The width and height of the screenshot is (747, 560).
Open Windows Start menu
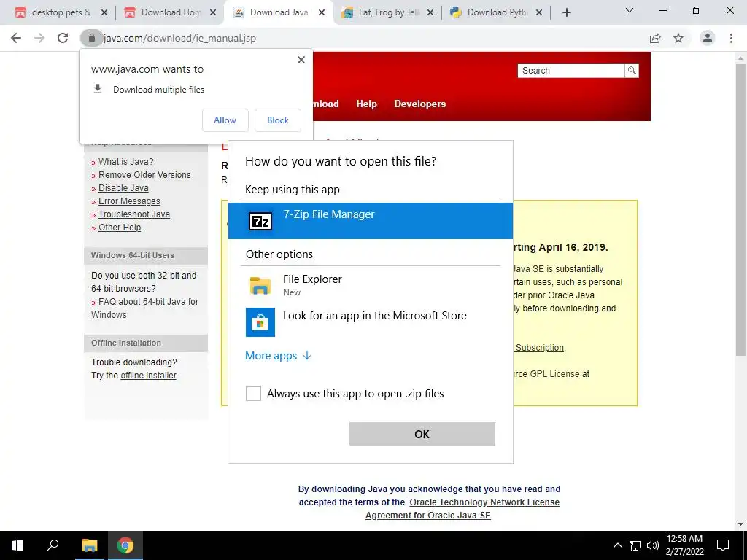[x=18, y=545]
